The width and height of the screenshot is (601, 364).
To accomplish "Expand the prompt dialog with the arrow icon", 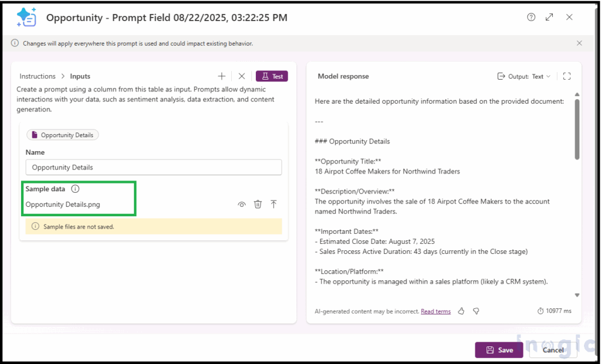I will point(549,17).
